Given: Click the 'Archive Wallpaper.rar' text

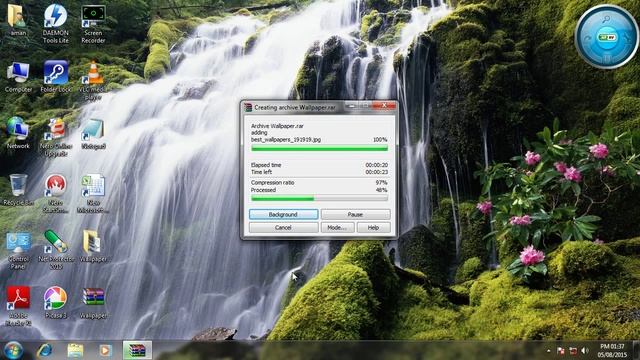Looking at the screenshot, I should pos(277,126).
